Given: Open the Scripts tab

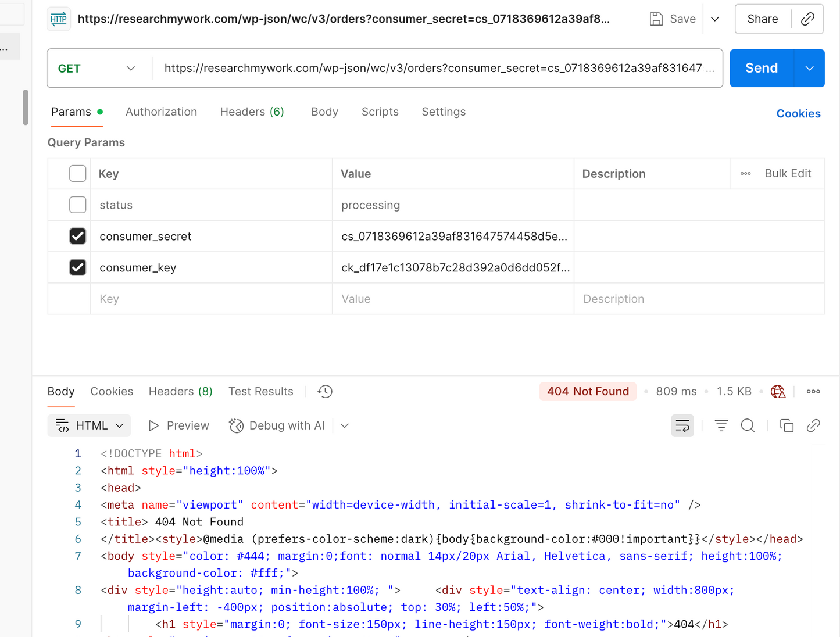Looking at the screenshot, I should coord(380,112).
